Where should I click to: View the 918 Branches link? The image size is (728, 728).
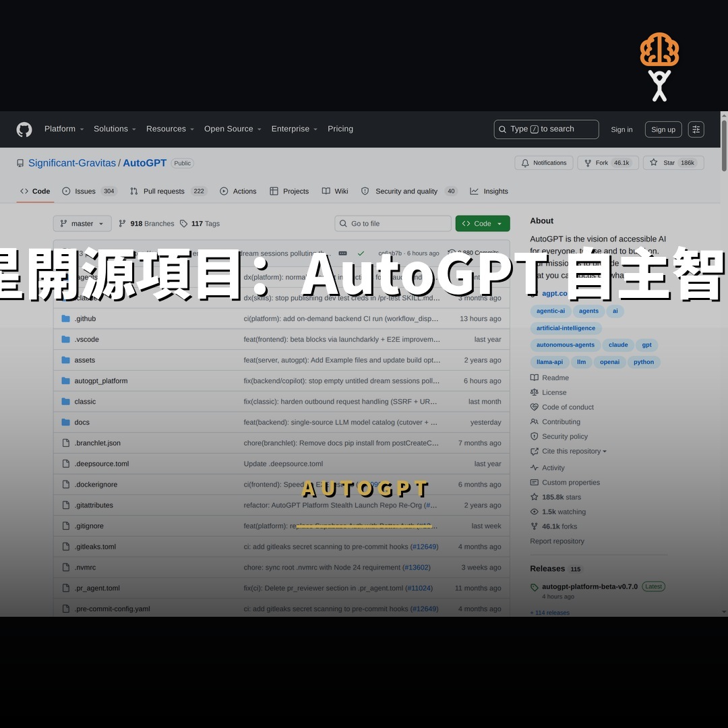[x=146, y=224]
